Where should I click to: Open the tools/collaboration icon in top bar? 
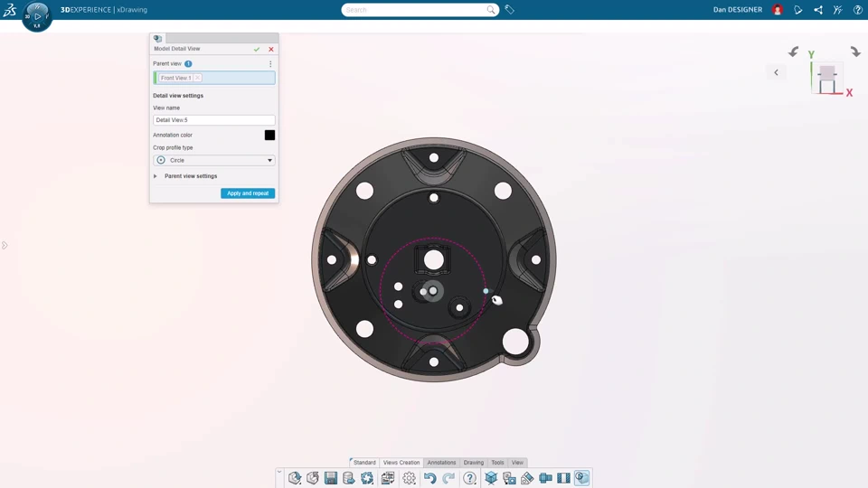point(837,9)
